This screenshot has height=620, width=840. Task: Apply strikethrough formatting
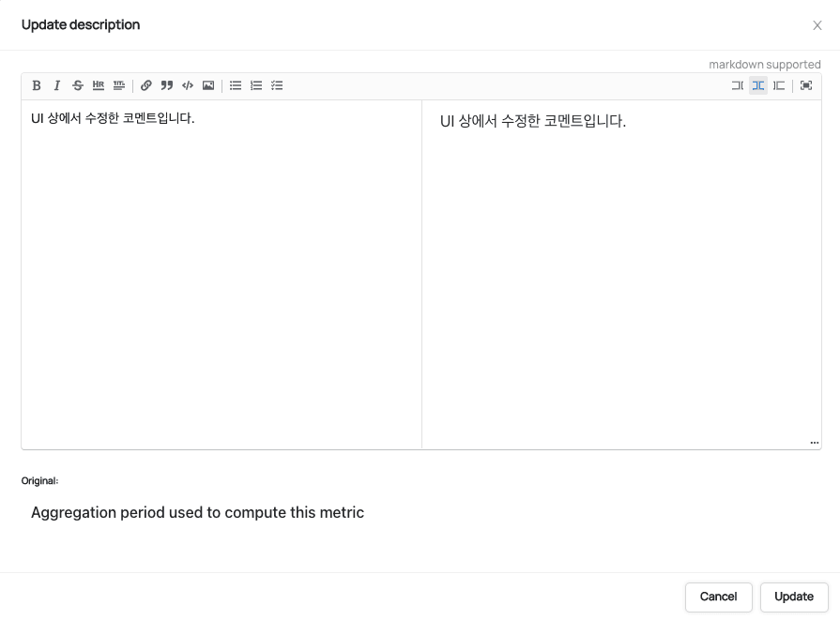click(78, 85)
